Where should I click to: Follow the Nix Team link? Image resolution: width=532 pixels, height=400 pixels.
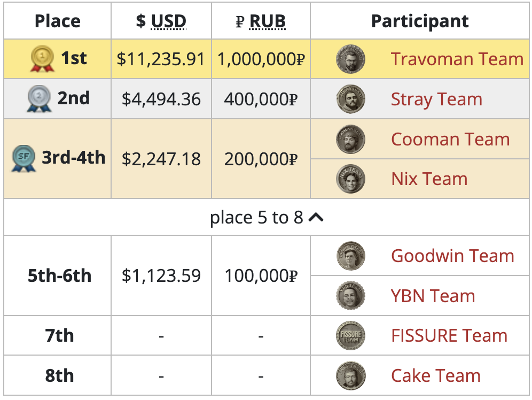coord(429,179)
